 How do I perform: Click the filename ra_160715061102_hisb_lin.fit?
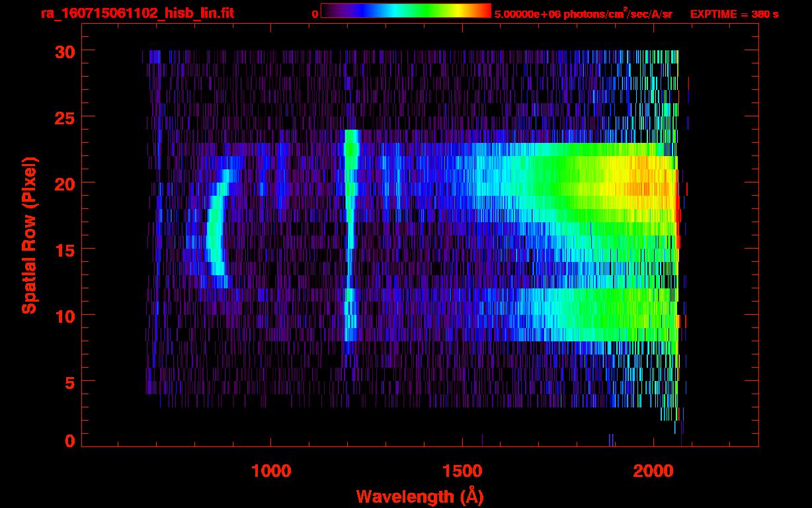[137, 13]
